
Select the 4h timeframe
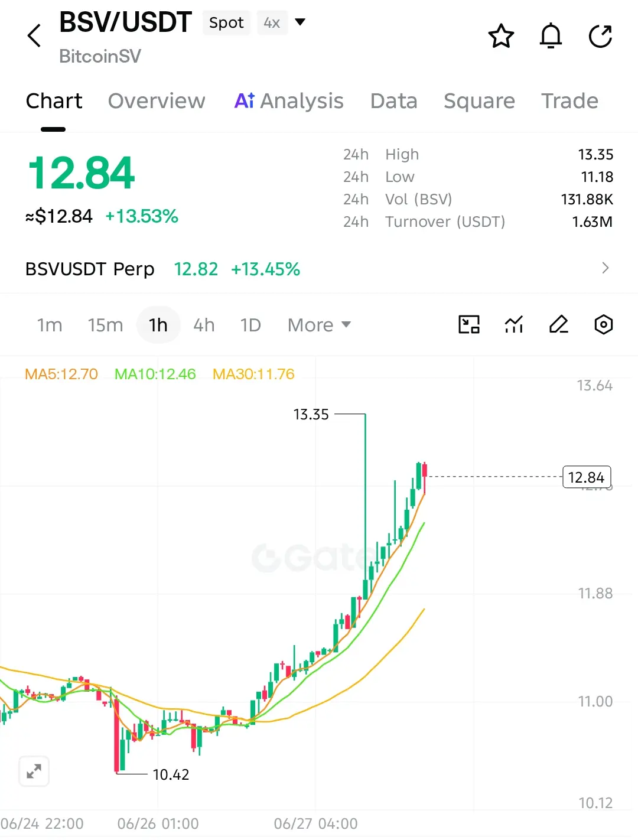[x=204, y=325]
